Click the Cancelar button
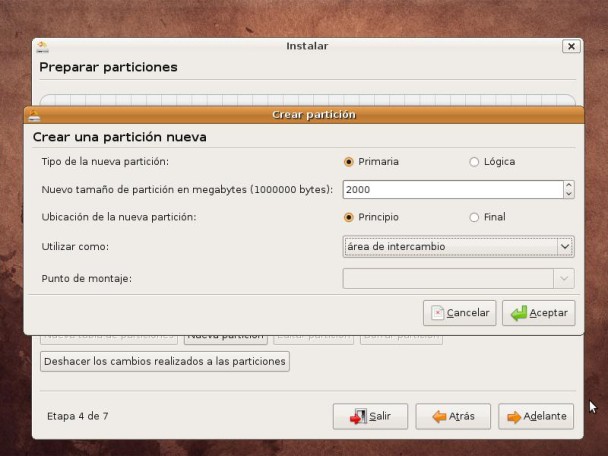The width and height of the screenshot is (608, 456). click(x=459, y=313)
